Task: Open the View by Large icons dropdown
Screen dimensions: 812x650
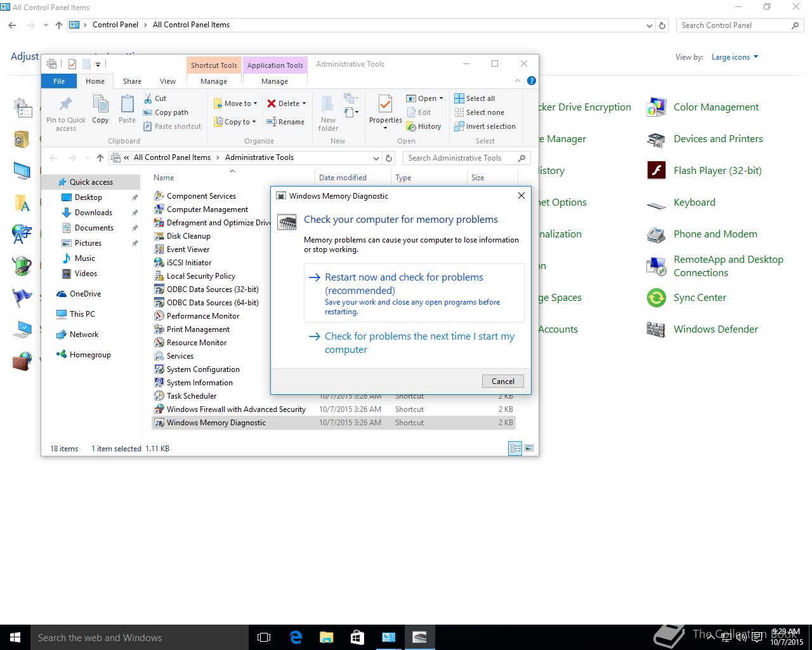Action: click(735, 57)
